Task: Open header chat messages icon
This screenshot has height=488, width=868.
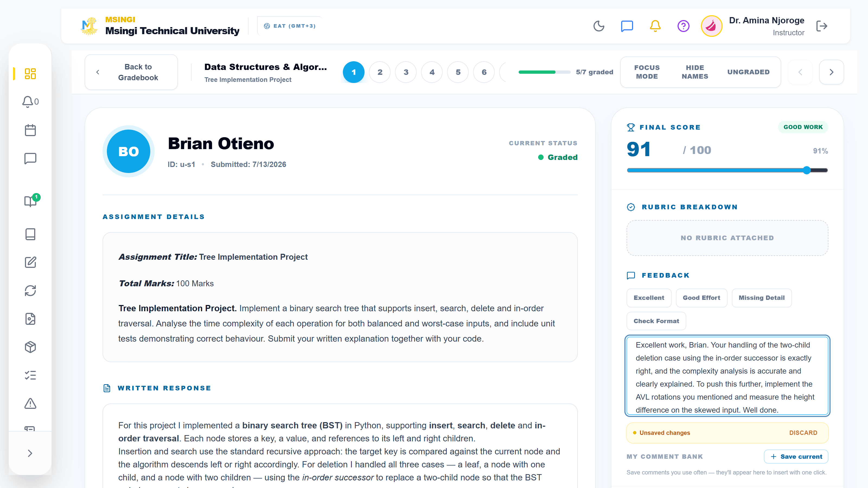Action: click(x=627, y=26)
